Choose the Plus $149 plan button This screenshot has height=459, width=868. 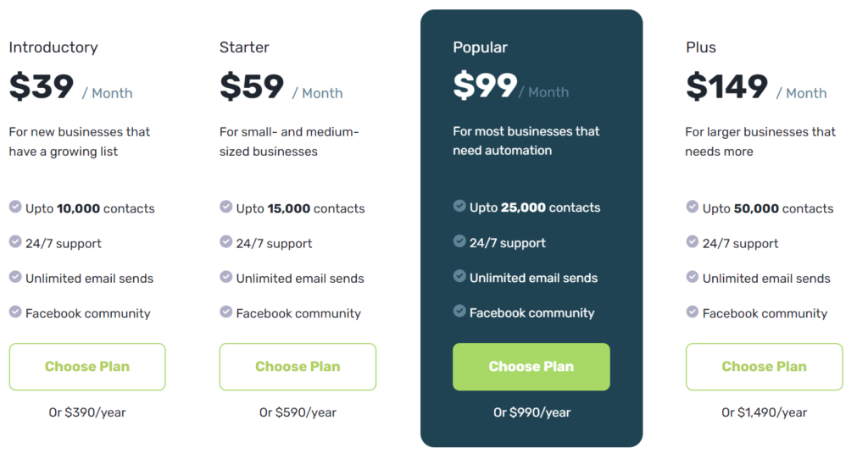point(764,367)
